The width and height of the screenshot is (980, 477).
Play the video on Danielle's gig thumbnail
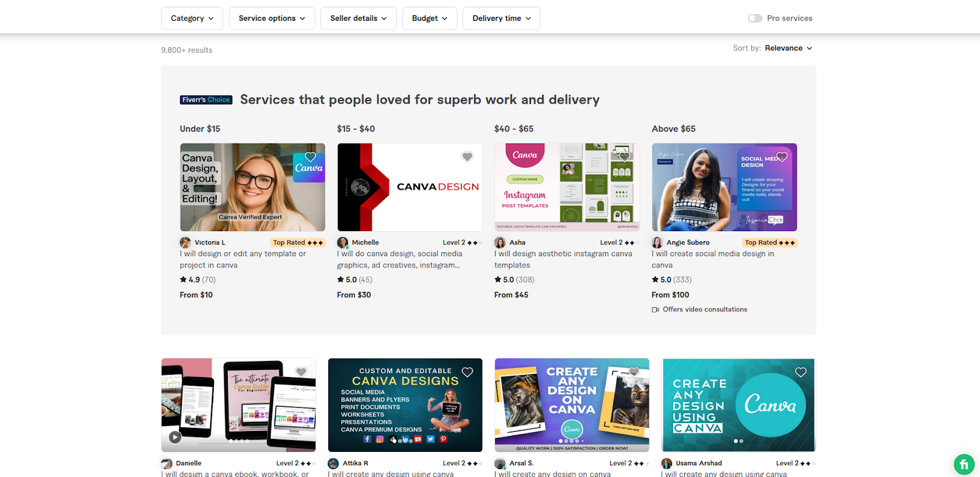[175, 437]
